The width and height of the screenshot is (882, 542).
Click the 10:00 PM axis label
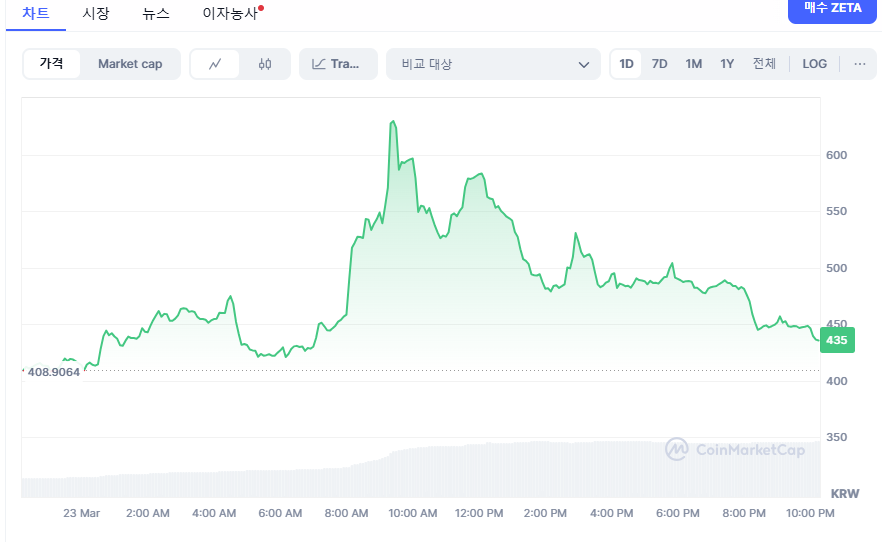[810, 513]
